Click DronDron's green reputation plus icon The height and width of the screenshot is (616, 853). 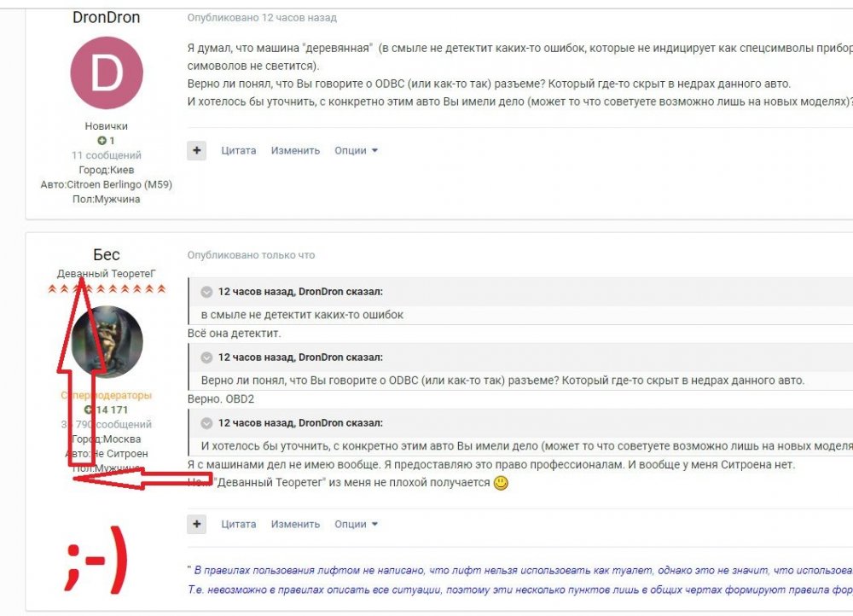(x=102, y=141)
